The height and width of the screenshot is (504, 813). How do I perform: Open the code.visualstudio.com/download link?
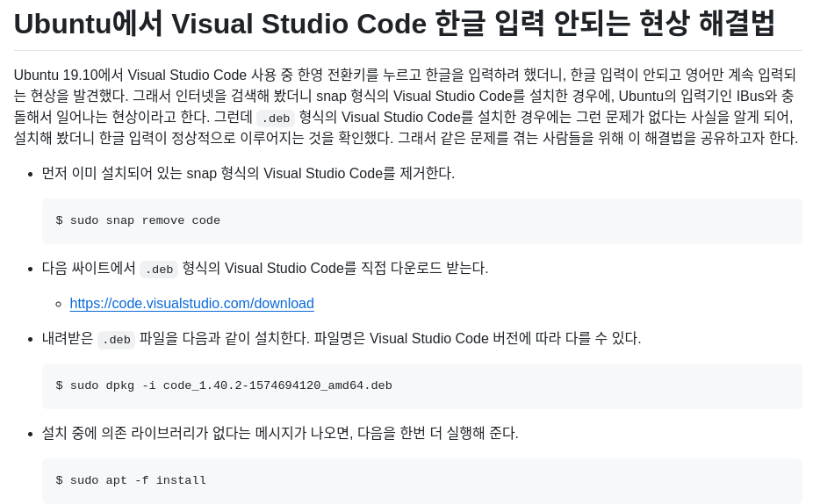point(192,303)
